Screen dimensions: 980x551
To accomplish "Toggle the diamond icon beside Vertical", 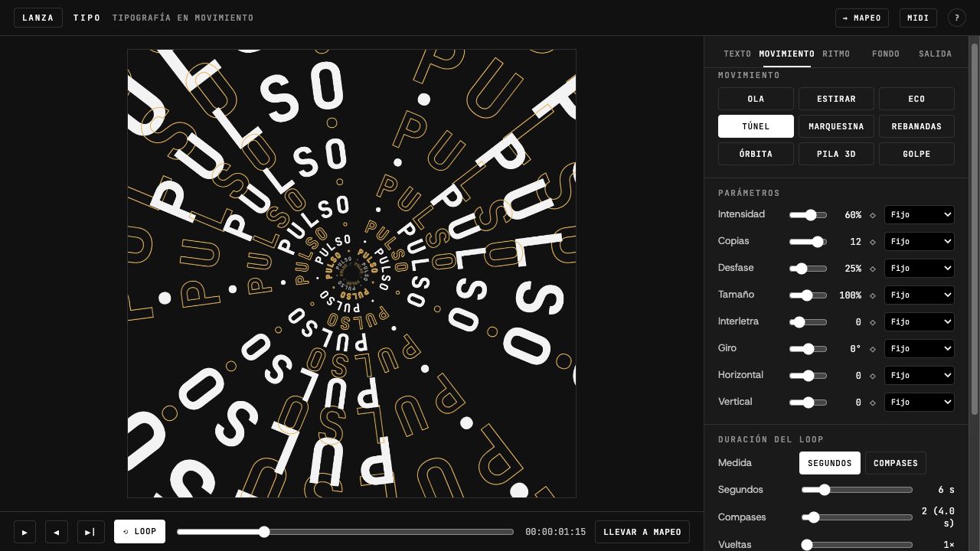I will 873,403.
